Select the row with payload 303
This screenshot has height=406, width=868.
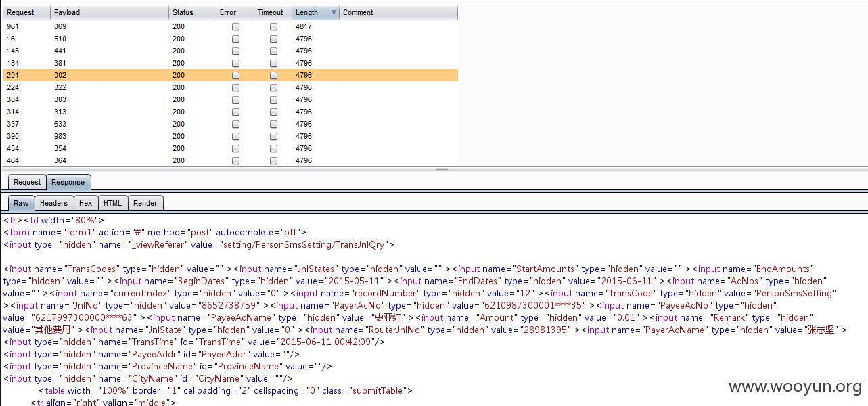[230, 99]
